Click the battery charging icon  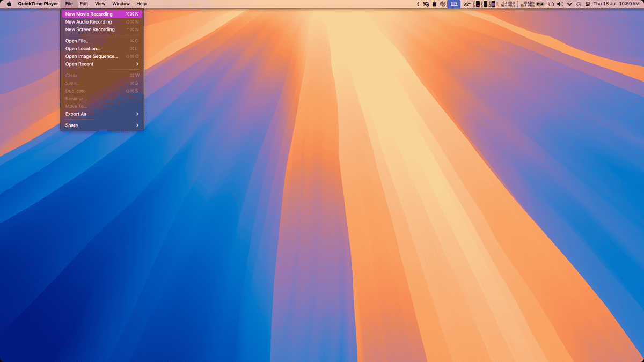point(540,4)
